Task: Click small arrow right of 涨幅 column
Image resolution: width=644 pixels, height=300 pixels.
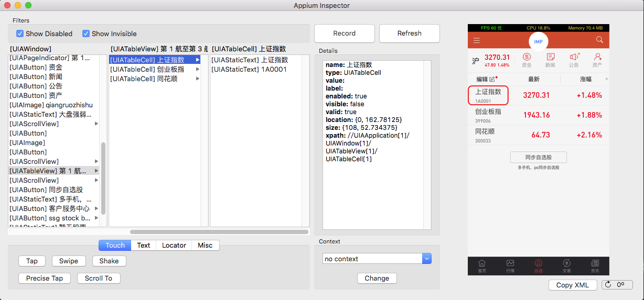Action: (x=607, y=79)
